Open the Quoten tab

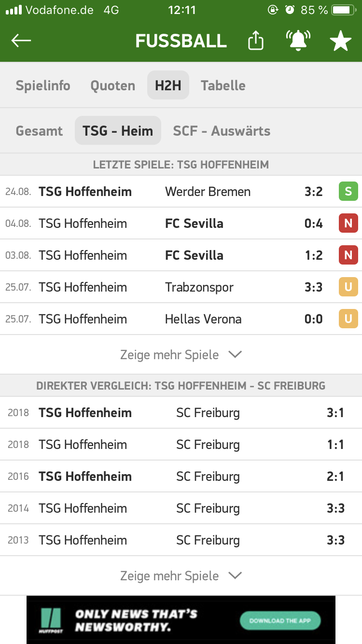point(113,85)
